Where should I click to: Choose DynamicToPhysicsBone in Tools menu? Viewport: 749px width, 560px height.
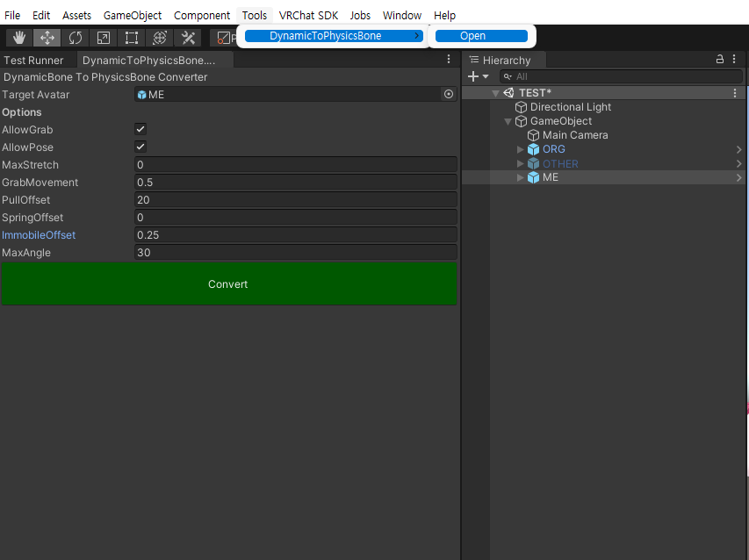click(x=334, y=36)
